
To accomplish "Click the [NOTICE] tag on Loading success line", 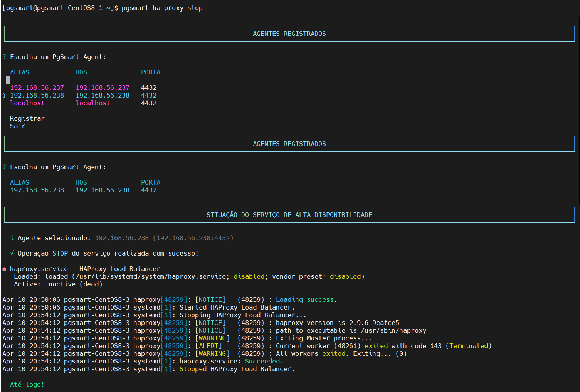I will [210, 299].
